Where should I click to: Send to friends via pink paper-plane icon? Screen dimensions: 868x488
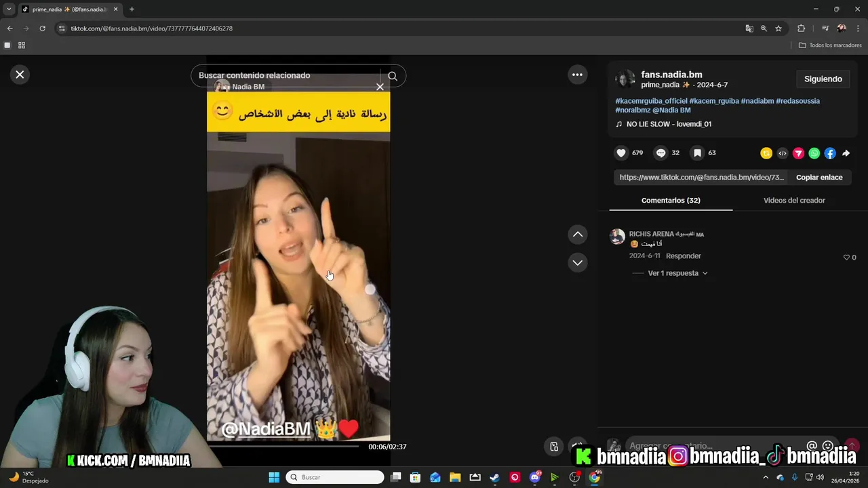click(x=798, y=153)
